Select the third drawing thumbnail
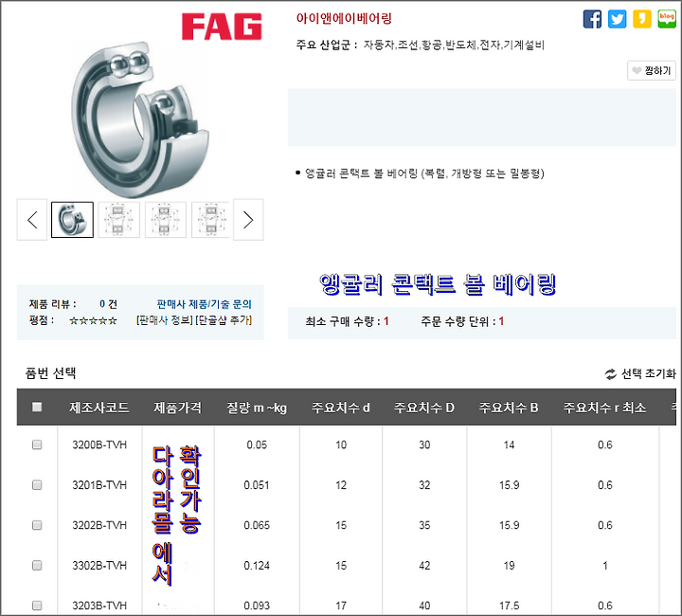The width and height of the screenshot is (682, 616). [165, 220]
